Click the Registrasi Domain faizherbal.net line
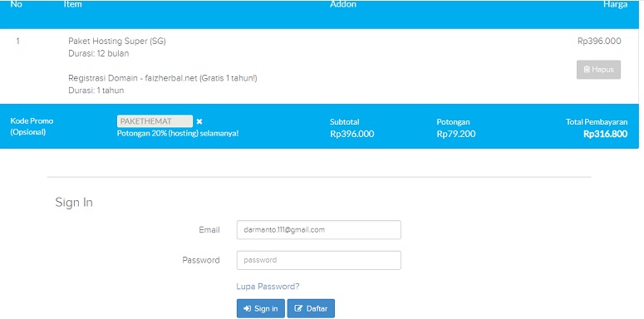644x319 pixels. (163, 78)
